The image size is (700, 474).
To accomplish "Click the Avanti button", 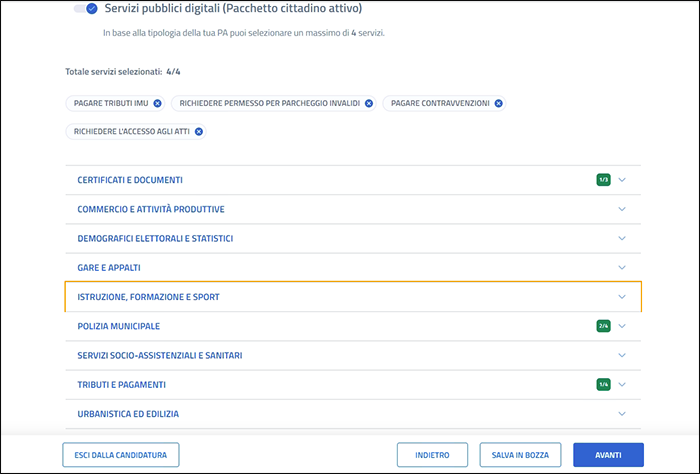I will coord(608,455).
